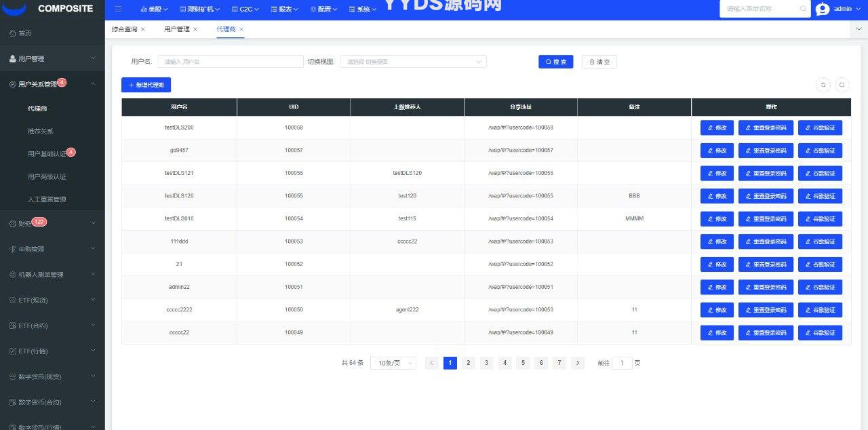Click the admin avatar icon
Screen dimensions: 868x430
click(823, 9)
